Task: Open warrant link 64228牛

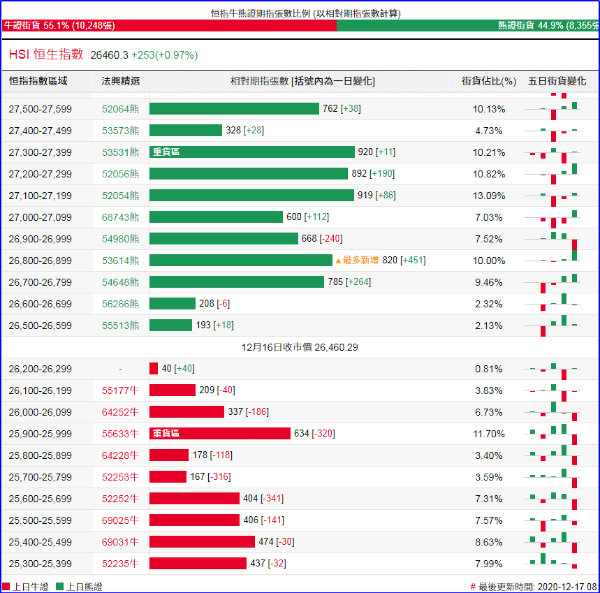Action: [x=120, y=455]
